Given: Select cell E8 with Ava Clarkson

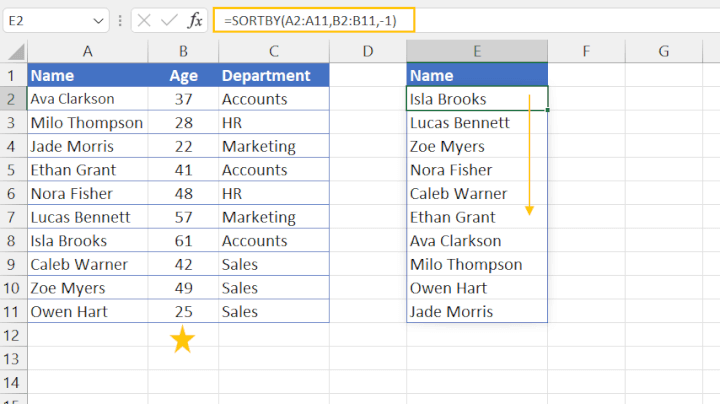Looking at the screenshot, I should pyautogui.click(x=477, y=241).
